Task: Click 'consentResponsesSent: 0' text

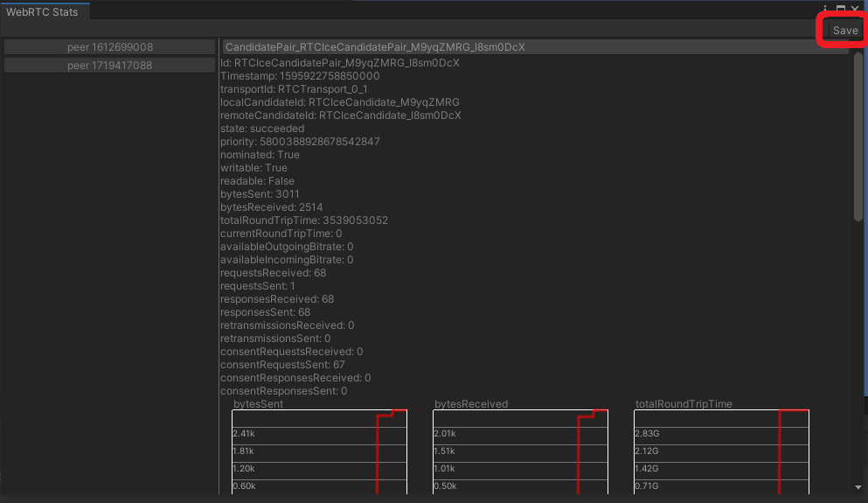Action: click(x=283, y=391)
